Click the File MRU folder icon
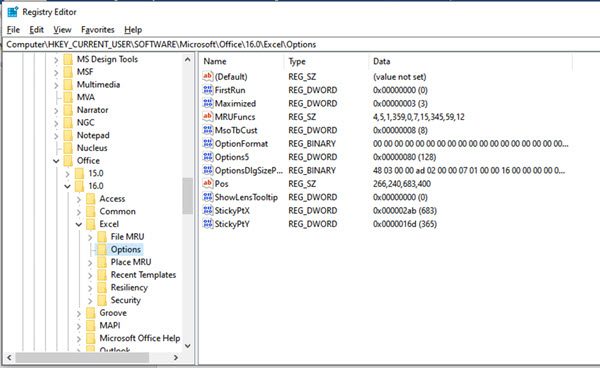Image resolution: width=600 pixels, height=368 pixels. tap(102, 237)
